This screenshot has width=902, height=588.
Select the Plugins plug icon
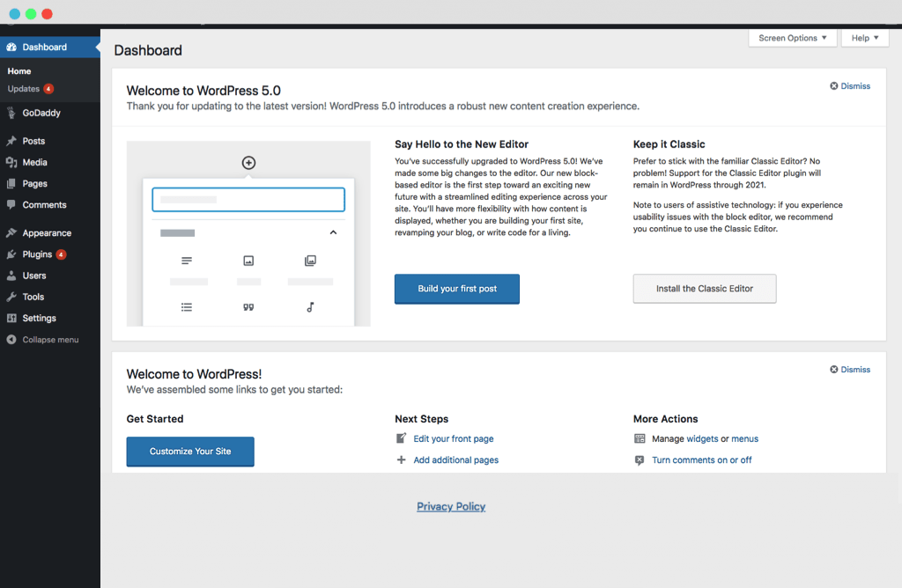(x=12, y=254)
